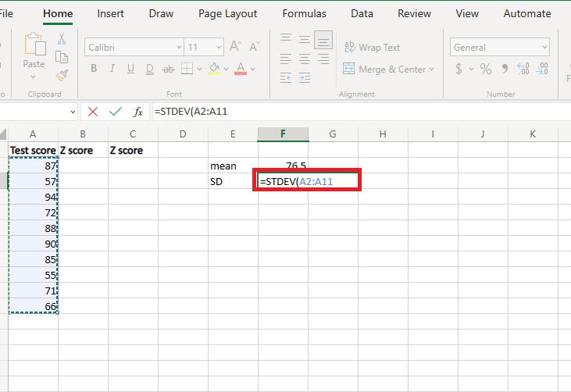Image resolution: width=571 pixels, height=392 pixels.
Task: Align text left
Action: coord(286,59)
